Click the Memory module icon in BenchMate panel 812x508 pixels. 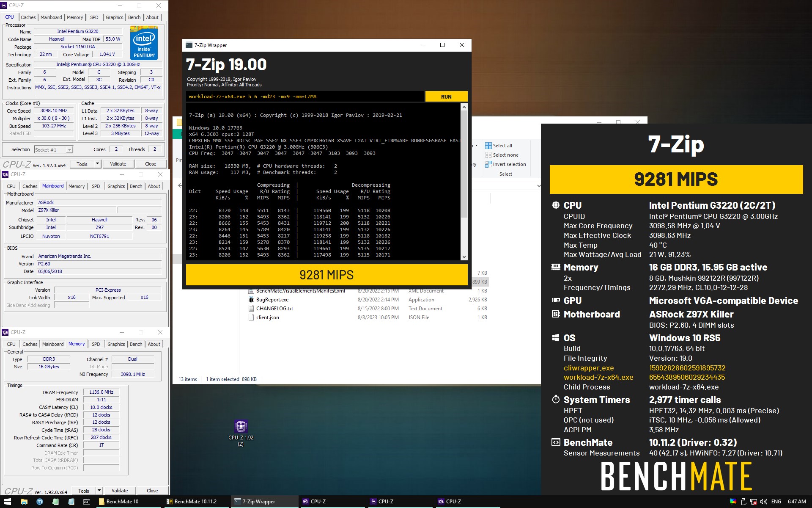pyautogui.click(x=556, y=267)
